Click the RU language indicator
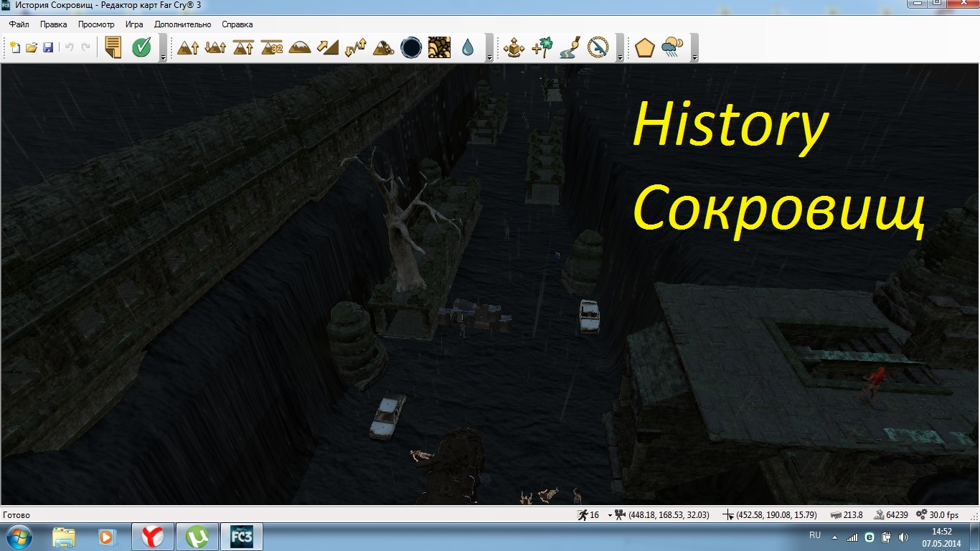The height and width of the screenshot is (551, 980). pos(815,535)
